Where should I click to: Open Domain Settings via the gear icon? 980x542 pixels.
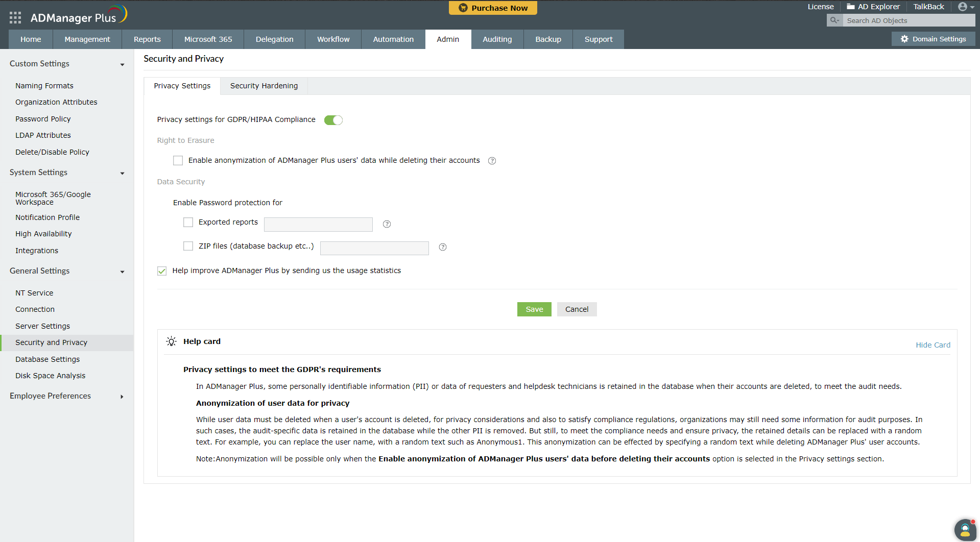click(x=904, y=39)
